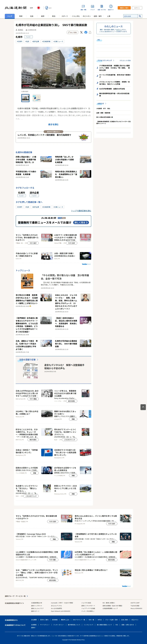
Task: Open the 経済 tab
Action: (43, 16)
